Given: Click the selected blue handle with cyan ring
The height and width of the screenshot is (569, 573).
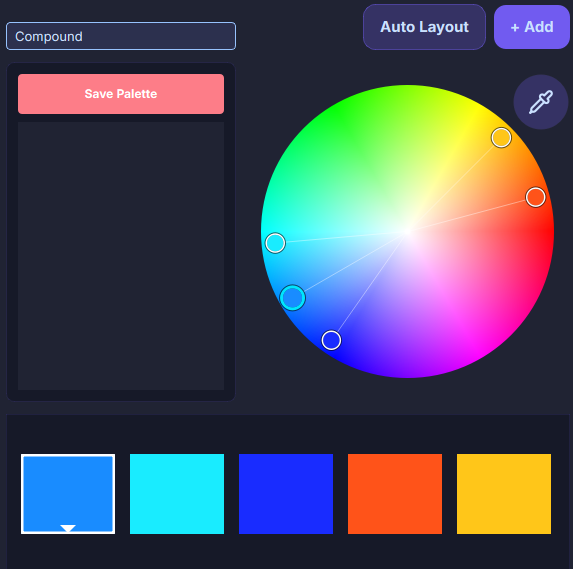Looking at the screenshot, I should coord(292,298).
